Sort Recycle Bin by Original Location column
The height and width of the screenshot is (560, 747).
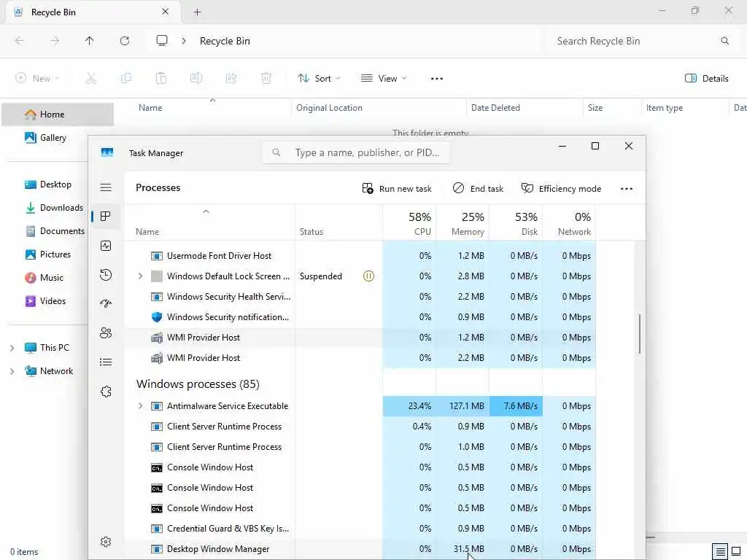click(x=379, y=108)
